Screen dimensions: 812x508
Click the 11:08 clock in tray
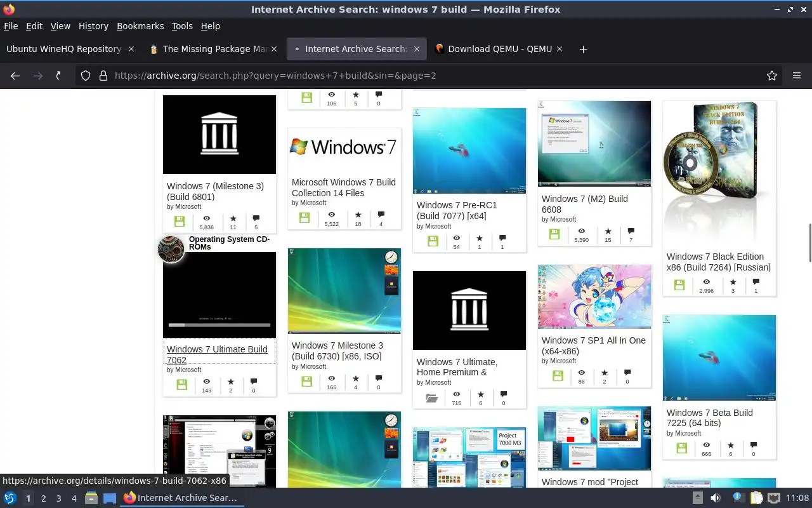pyautogui.click(x=797, y=498)
